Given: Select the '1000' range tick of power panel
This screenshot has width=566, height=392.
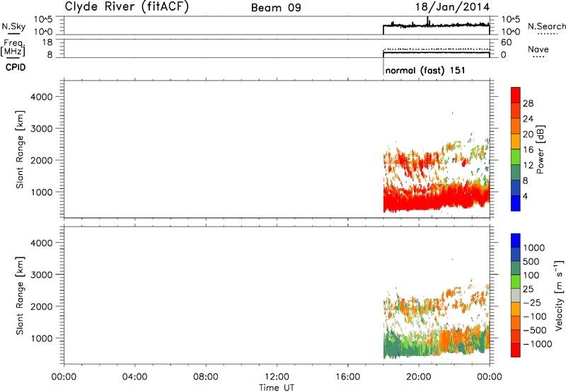Looking at the screenshot, I should click(x=42, y=192).
